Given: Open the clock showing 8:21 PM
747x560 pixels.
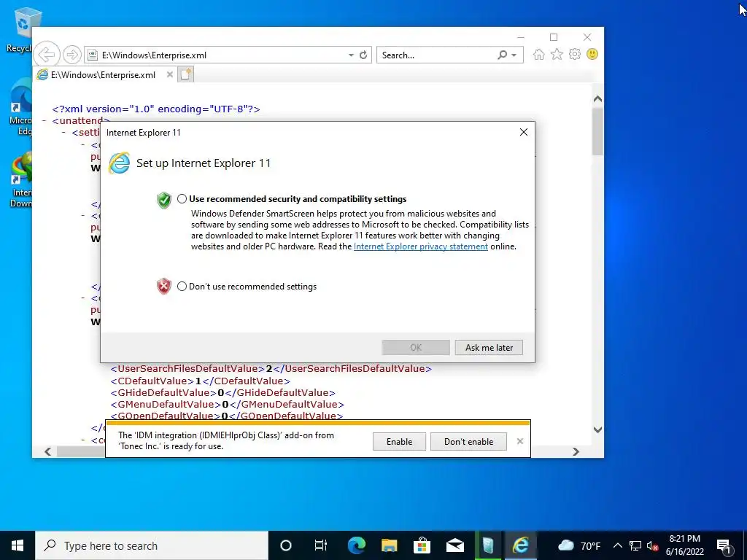Looking at the screenshot, I should (684, 545).
